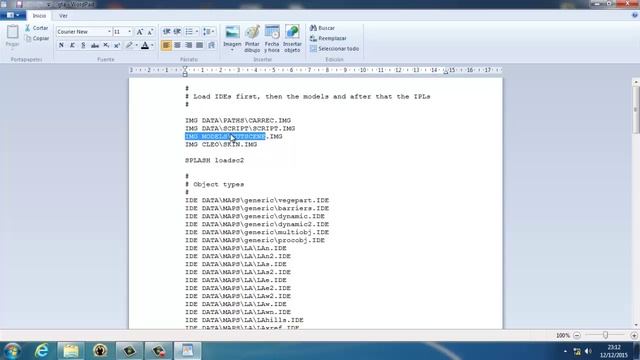Open the font size 11 dropdown
This screenshot has height=360, width=640.
(x=130, y=31)
